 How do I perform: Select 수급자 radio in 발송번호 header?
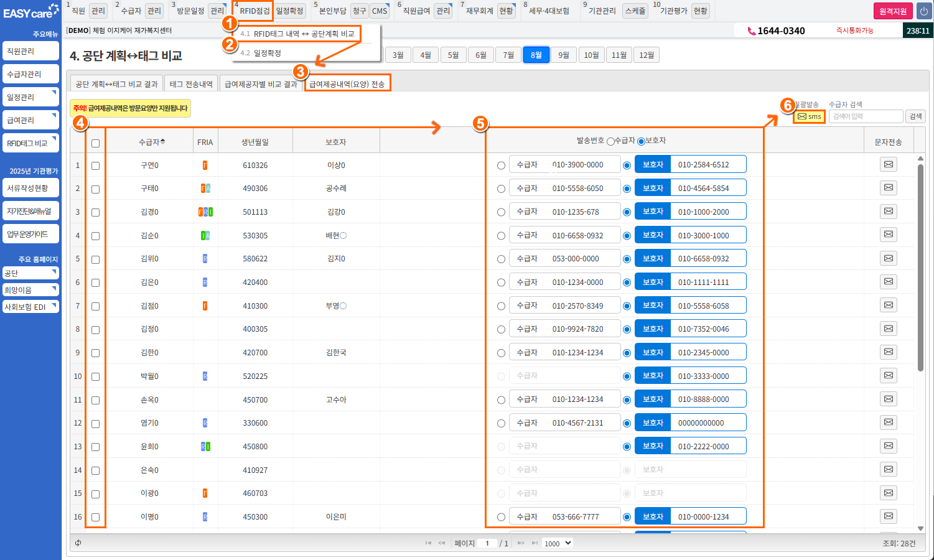(610, 141)
